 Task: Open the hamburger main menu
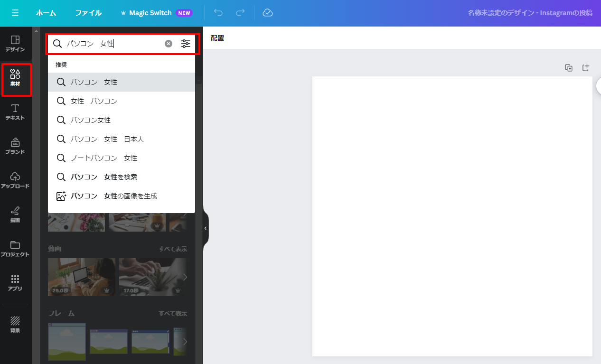15,13
